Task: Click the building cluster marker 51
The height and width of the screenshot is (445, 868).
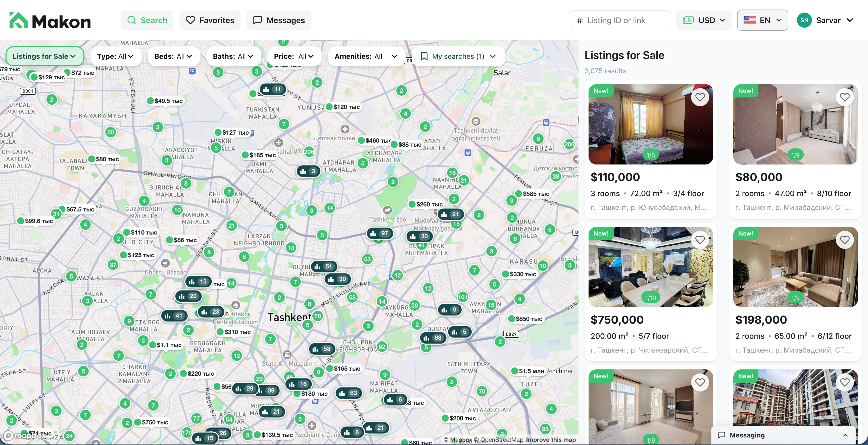Action: [324, 266]
